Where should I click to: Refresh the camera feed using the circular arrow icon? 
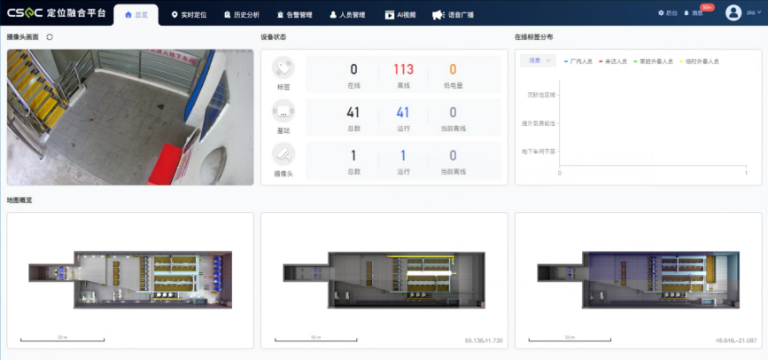[x=49, y=37]
